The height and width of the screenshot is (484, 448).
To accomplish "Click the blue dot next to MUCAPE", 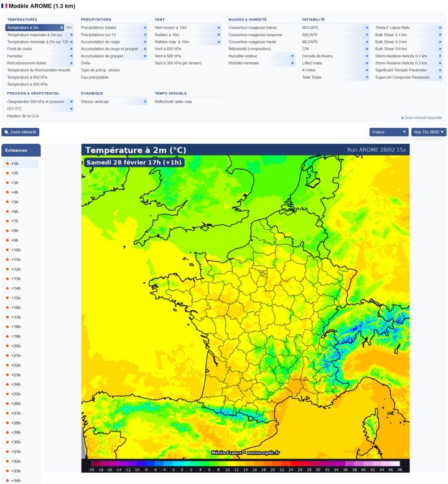I will point(366,28).
